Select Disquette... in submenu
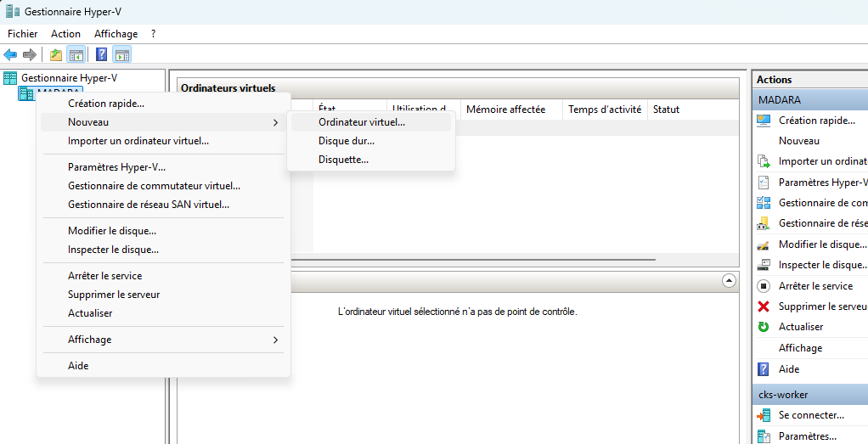Viewport: 868px width, 444px height. [371, 160]
